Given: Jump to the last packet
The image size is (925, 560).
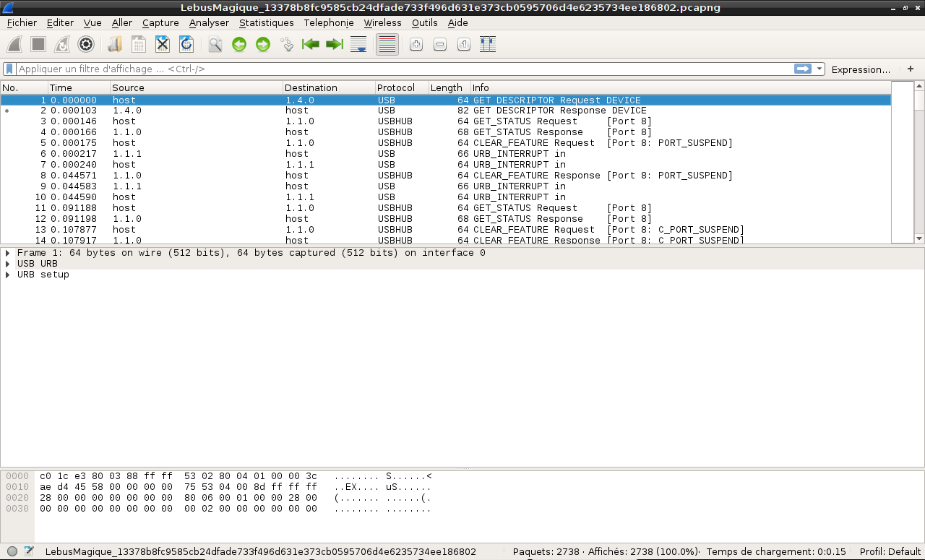Looking at the screenshot, I should [335, 45].
